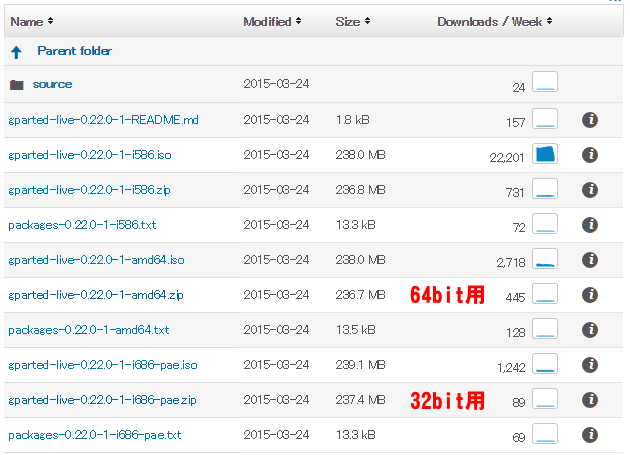Click the 157 weekly downloads value
630x455 pixels.
point(515,123)
